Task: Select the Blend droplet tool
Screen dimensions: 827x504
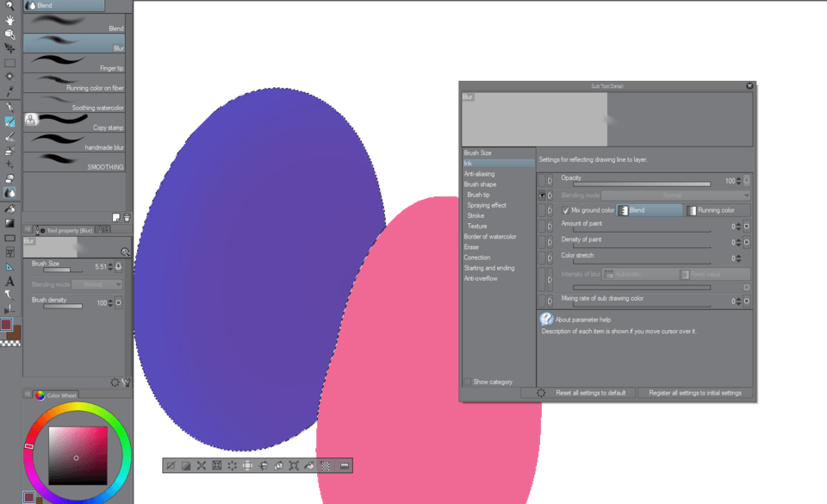Action: point(9,193)
